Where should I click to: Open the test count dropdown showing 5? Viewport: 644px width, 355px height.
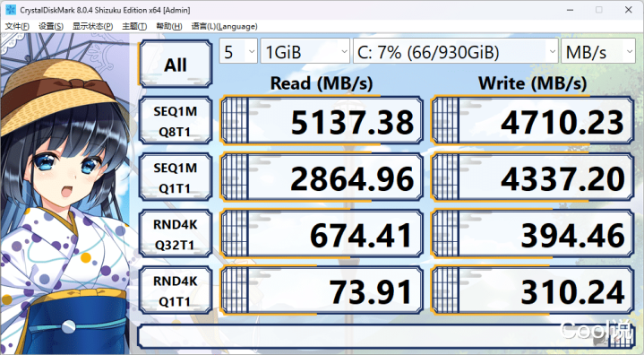pos(238,51)
